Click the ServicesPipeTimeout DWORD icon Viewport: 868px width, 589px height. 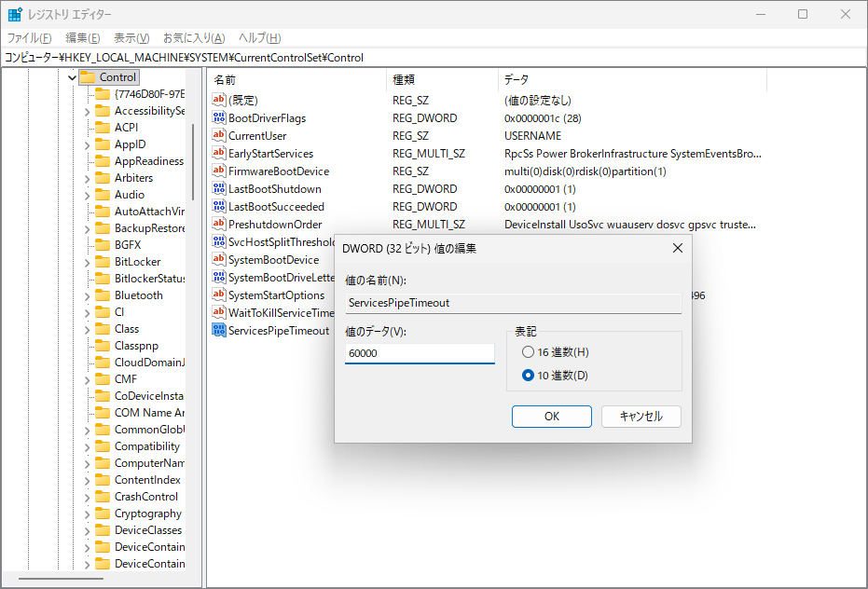pyautogui.click(x=219, y=331)
